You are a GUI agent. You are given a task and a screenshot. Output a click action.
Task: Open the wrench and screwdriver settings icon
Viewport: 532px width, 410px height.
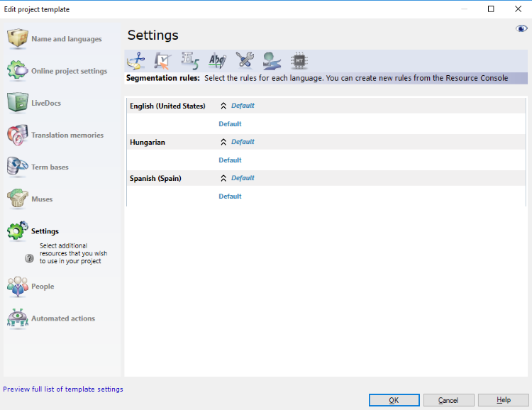244,61
